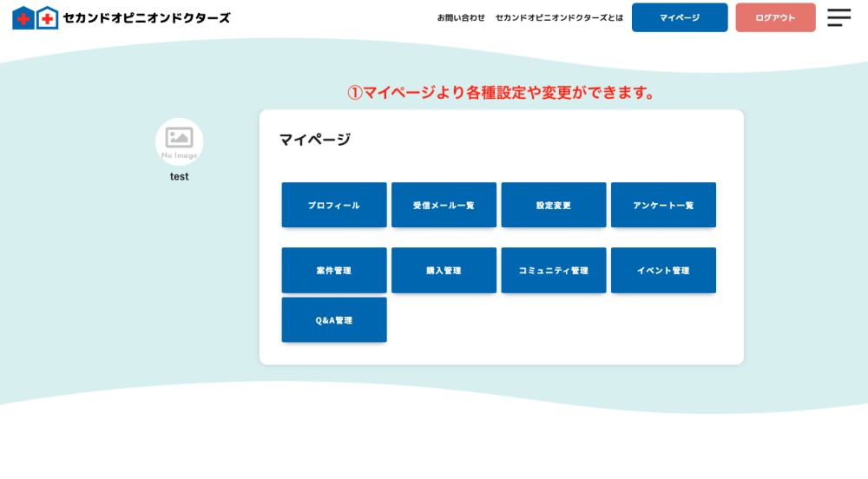The image size is (868, 479).
Task: Click the マイページ header button
Action: [680, 17]
